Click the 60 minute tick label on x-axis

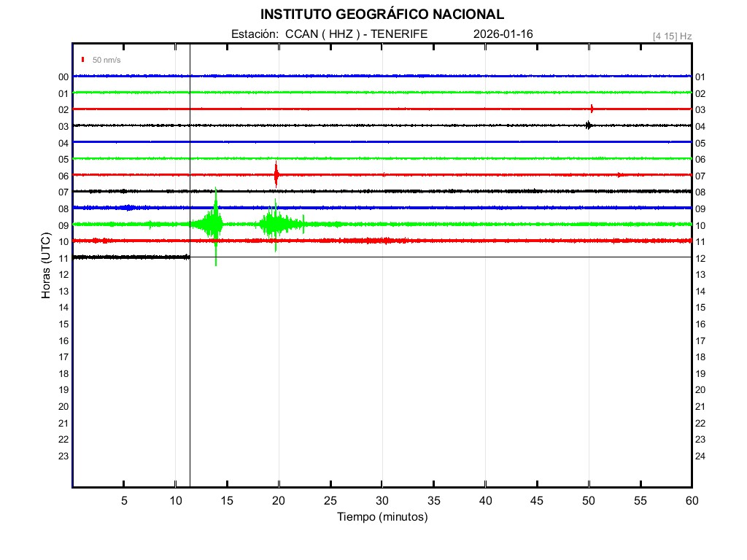coord(692,500)
